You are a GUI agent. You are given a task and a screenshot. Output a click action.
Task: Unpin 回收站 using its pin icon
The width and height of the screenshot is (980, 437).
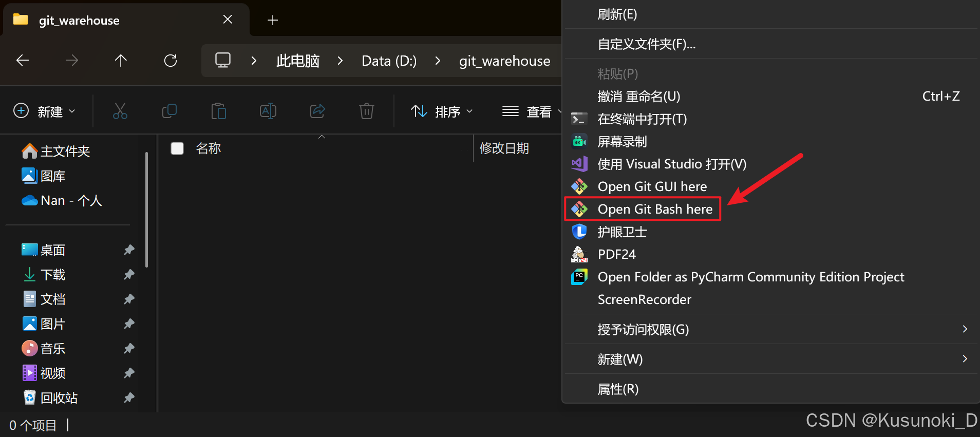129,397
